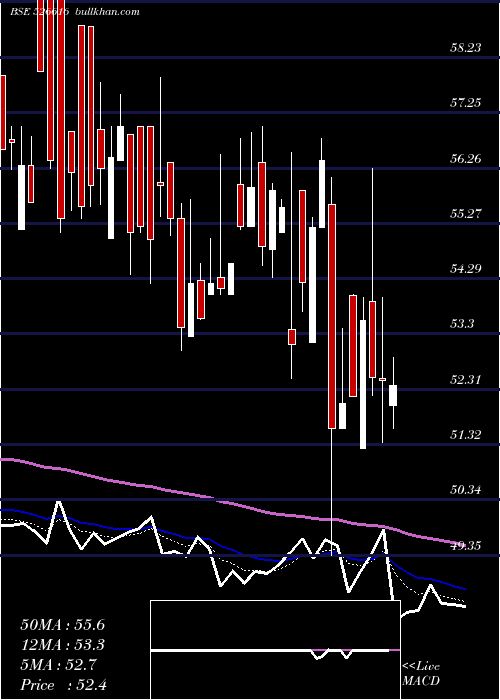Click the 51.32 price axis label

pos(466,434)
